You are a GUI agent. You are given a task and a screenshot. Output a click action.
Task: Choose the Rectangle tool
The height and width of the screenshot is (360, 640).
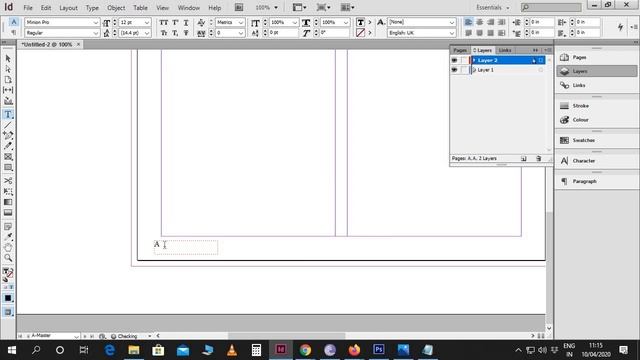pyautogui.click(x=8, y=167)
